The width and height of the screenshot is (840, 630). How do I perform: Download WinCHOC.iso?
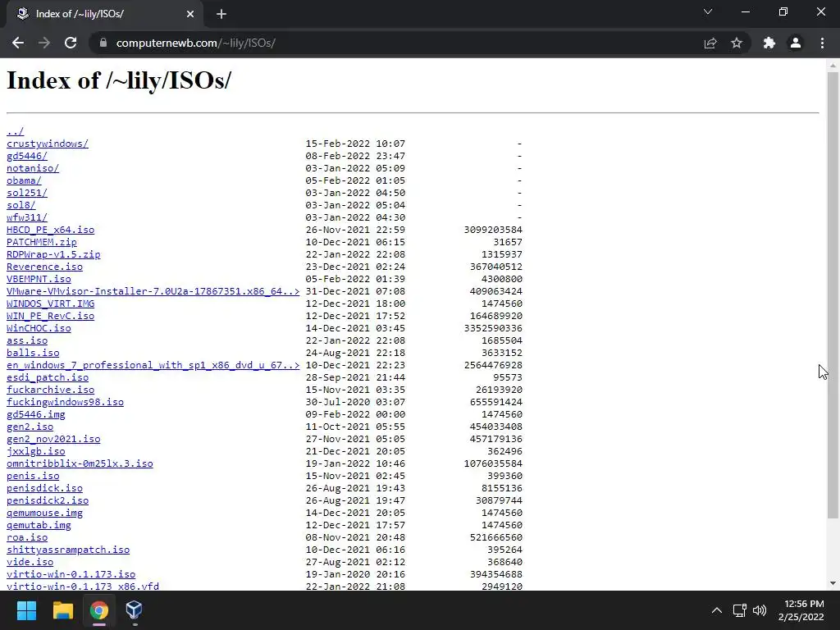point(39,328)
